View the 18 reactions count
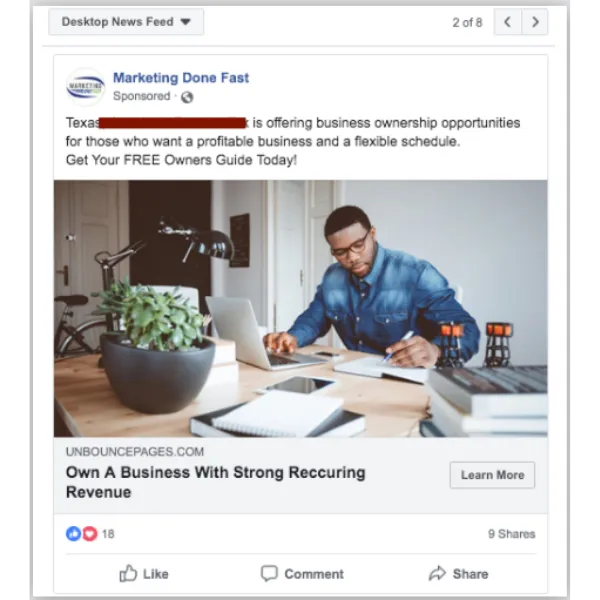Screen dimensions: 600x600 point(108,534)
